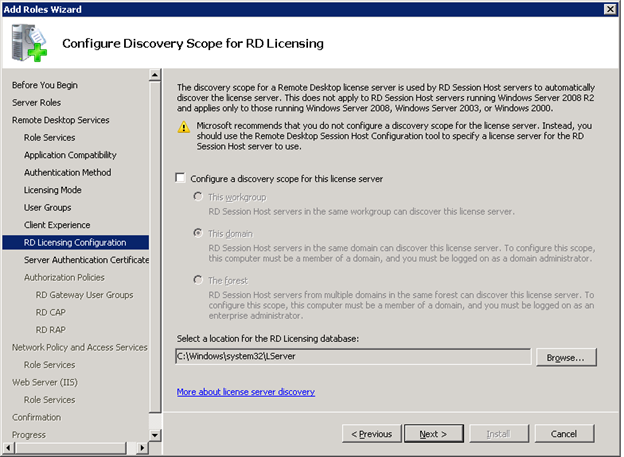
Task: Click the server wizard header icon
Action: [30, 43]
